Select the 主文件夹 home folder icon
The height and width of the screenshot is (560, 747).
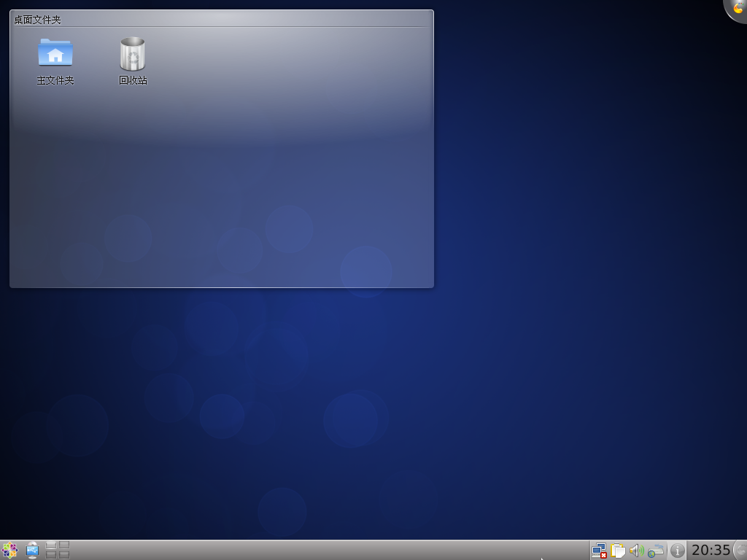pos(55,52)
